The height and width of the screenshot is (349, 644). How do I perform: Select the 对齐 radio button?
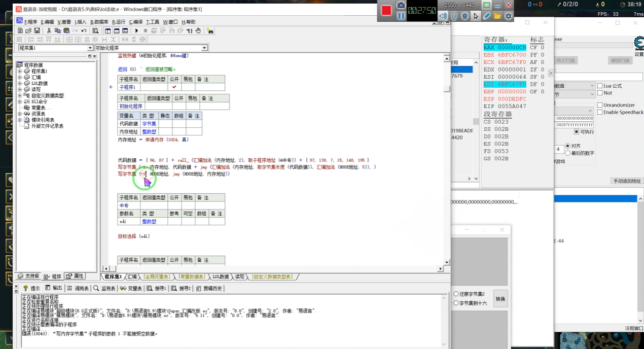[567, 146]
